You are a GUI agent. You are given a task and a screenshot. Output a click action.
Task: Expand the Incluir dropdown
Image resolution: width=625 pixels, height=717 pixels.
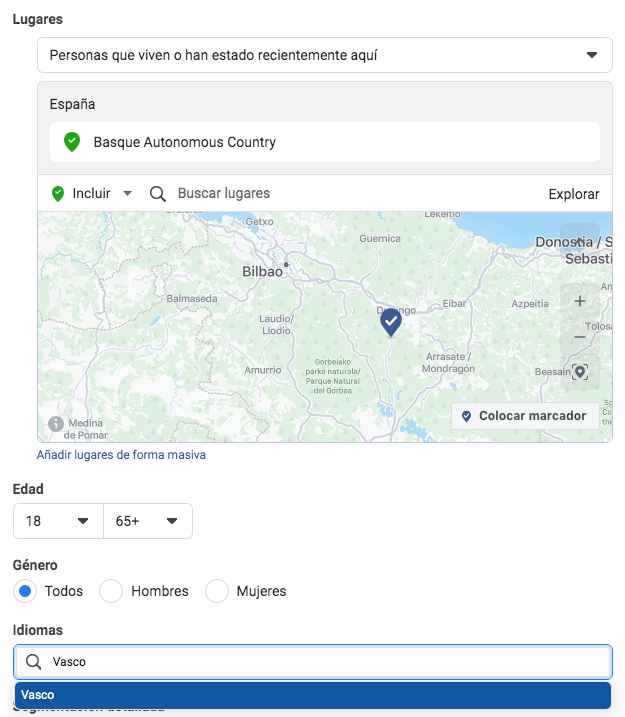point(92,193)
